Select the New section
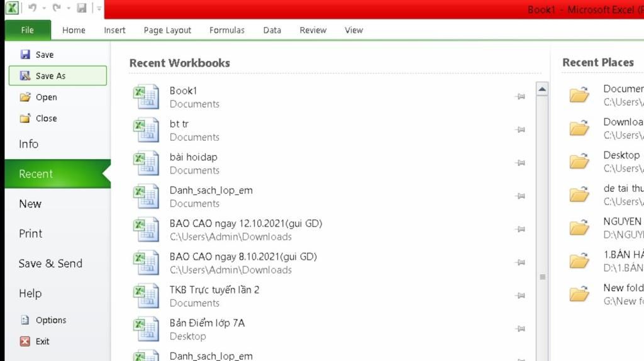 pyautogui.click(x=57, y=204)
